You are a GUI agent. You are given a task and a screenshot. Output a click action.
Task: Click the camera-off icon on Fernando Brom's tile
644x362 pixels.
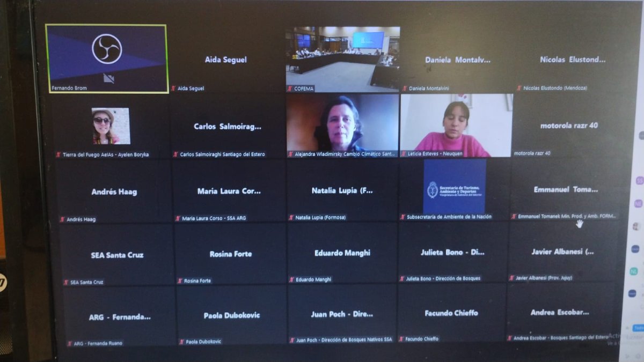[108, 79]
